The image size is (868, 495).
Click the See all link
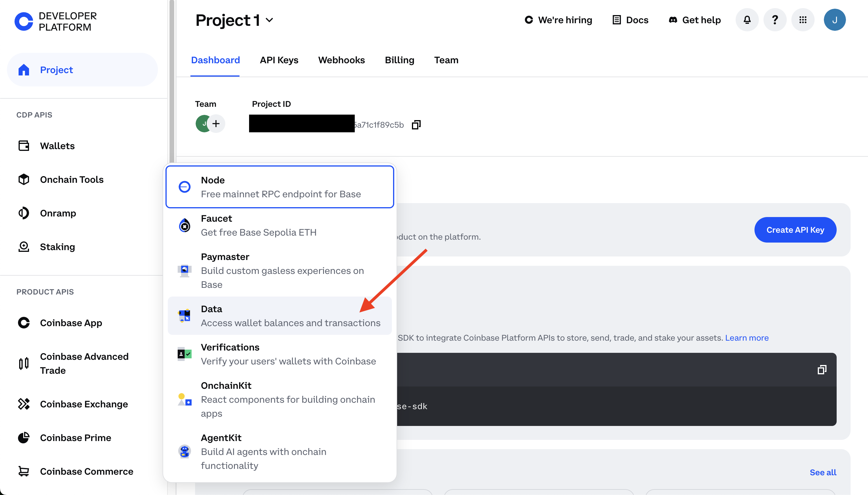pos(823,473)
